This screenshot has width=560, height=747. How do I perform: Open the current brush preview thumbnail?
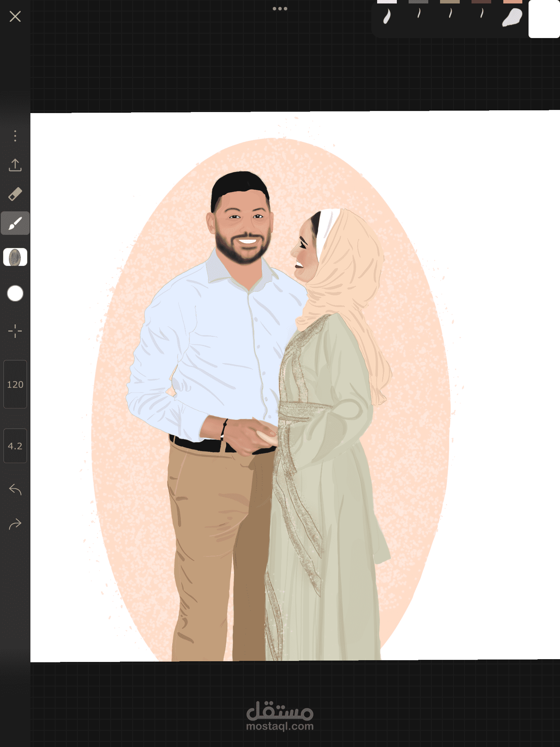pyautogui.click(x=15, y=257)
